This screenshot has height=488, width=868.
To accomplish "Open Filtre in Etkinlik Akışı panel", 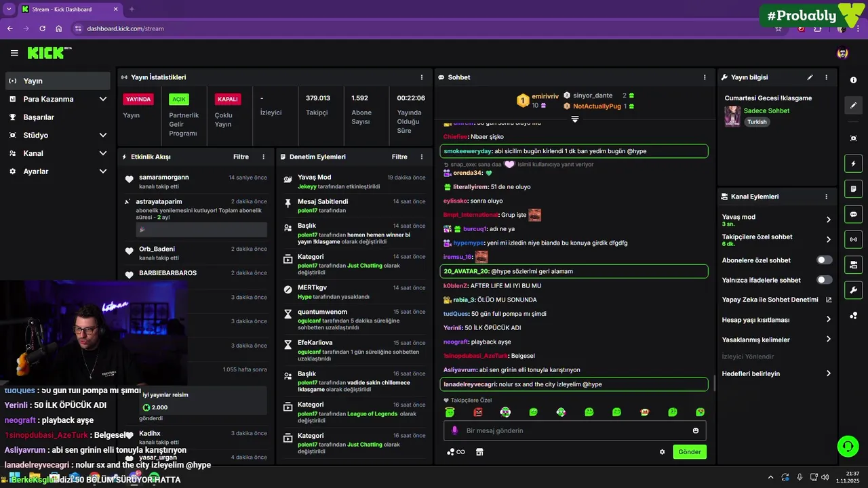I will pos(241,157).
